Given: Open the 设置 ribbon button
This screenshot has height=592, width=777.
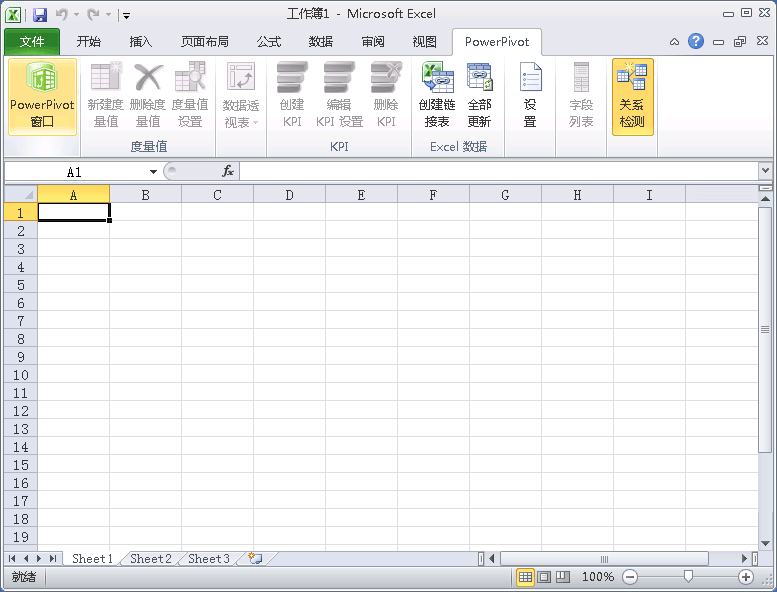Looking at the screenshot, I should click(530, 95).
